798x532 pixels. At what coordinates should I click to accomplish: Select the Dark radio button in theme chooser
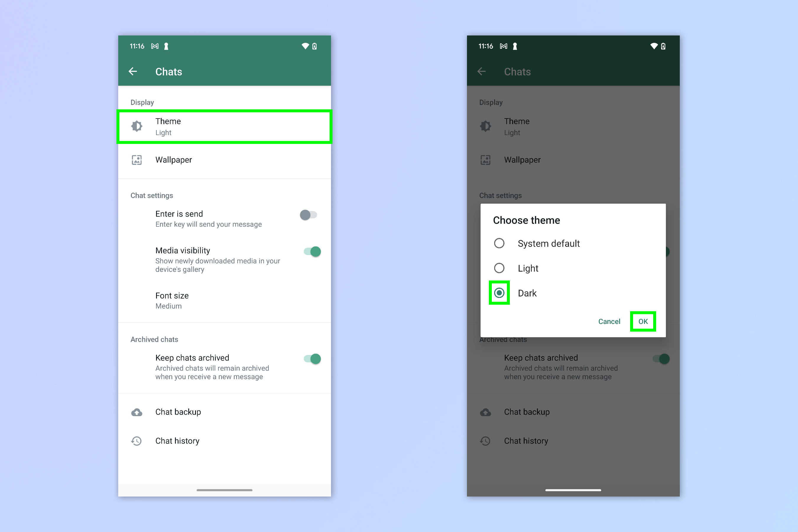[499, 293]
